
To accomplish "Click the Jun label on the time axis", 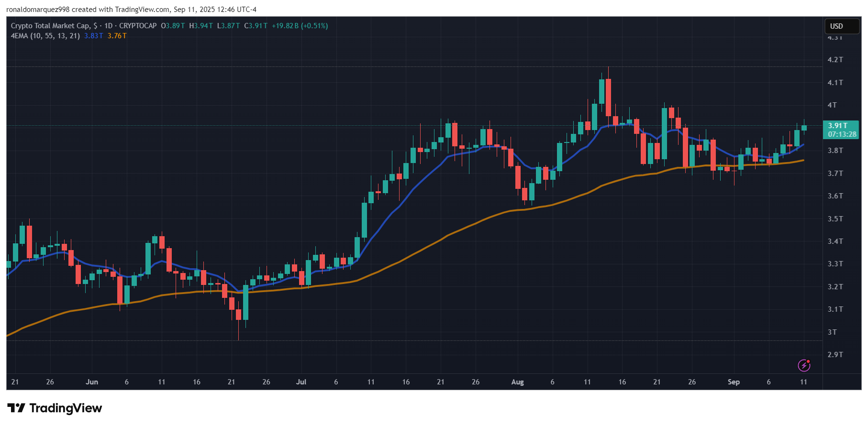I will [91, 382].
